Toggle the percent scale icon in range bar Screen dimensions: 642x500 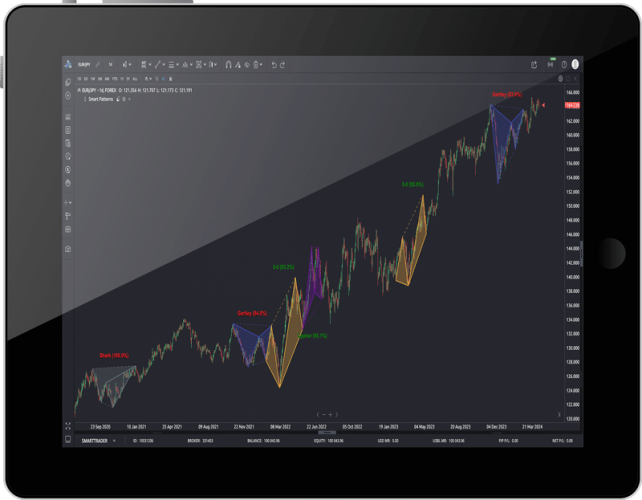(x=157, y=79)
